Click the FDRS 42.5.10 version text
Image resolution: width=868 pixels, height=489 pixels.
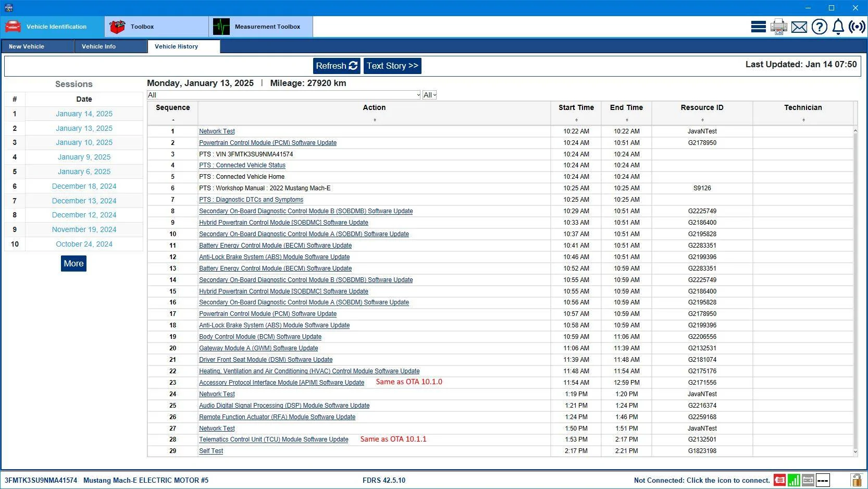[x=384, y=480]
